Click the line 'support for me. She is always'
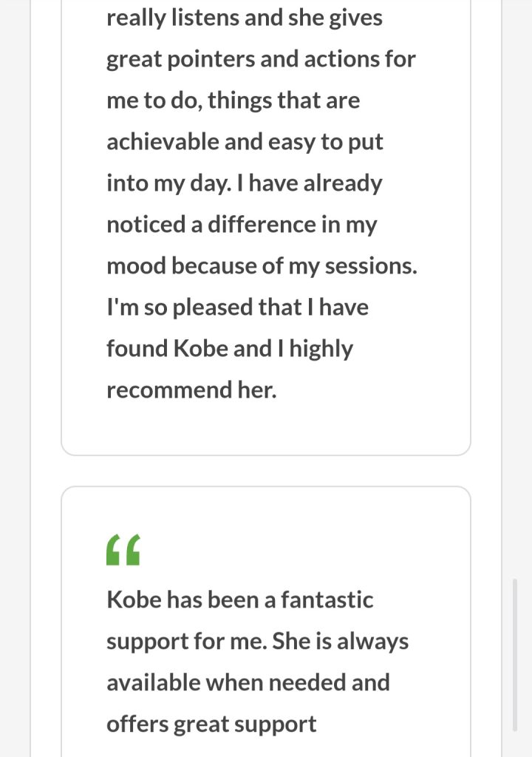Viewport: 532px width, 757px height. coord(257,641)
